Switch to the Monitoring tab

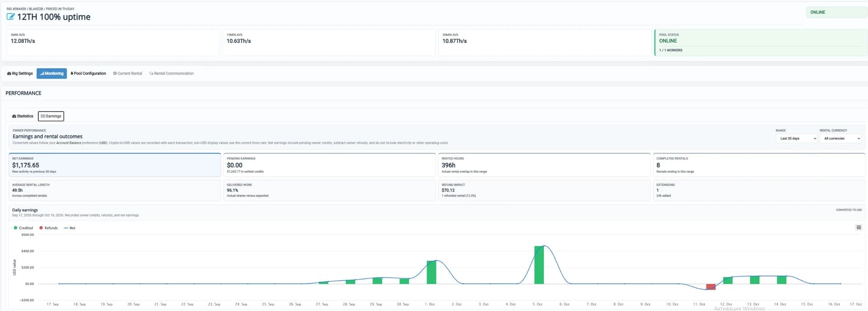pyautogui.click(x=52, y=73)
